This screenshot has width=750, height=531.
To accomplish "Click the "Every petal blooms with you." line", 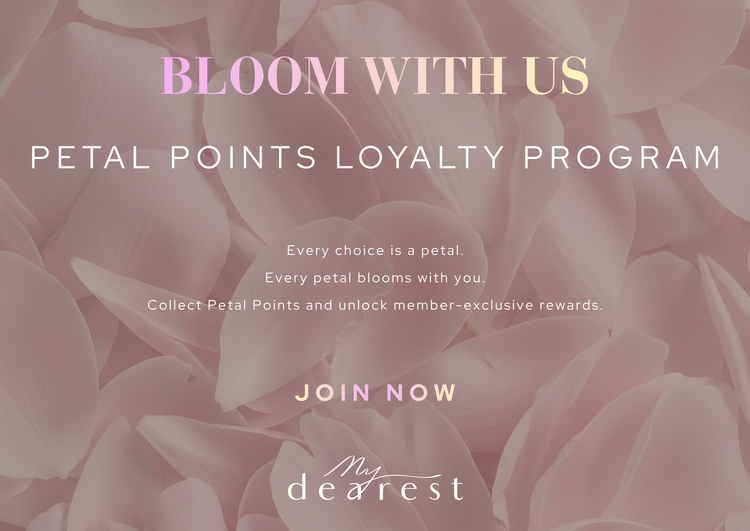I will point(375,277).
